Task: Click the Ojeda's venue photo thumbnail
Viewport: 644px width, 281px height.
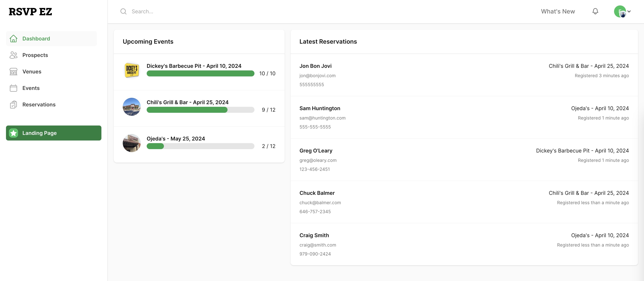Action: click(132, 143)
